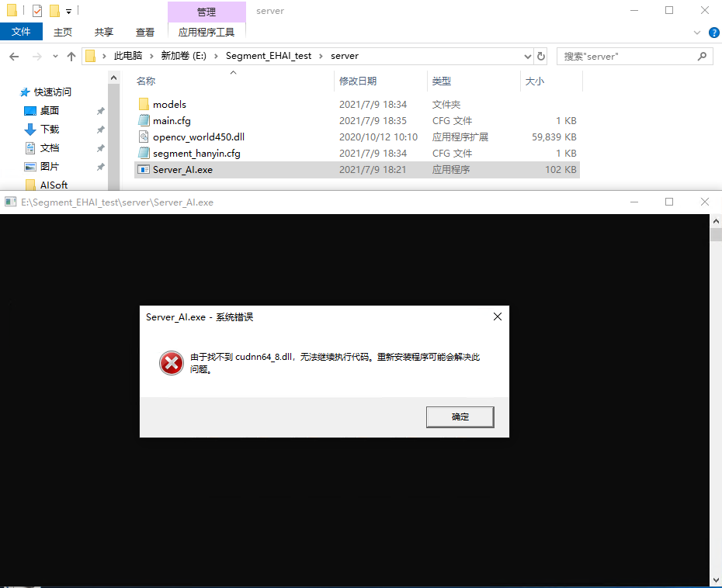722x588 pixels.
Task: Click the navigate up arrow icon
Action: 71,56
